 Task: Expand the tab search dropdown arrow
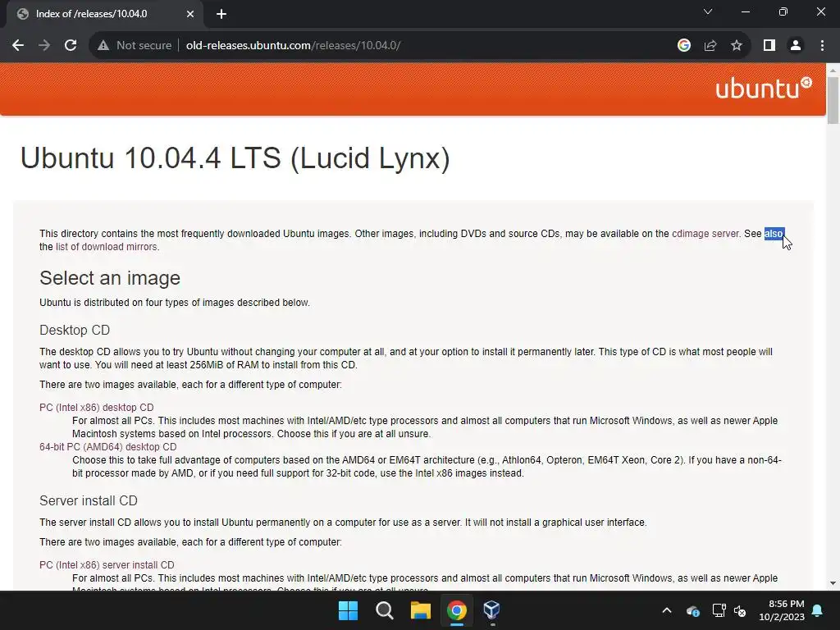[708, 11]
